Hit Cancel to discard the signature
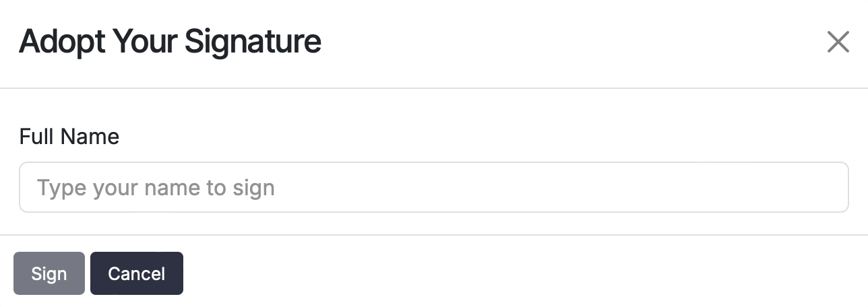Image resolution: width=868 pixels, height=307 pixels. [136, 273]
